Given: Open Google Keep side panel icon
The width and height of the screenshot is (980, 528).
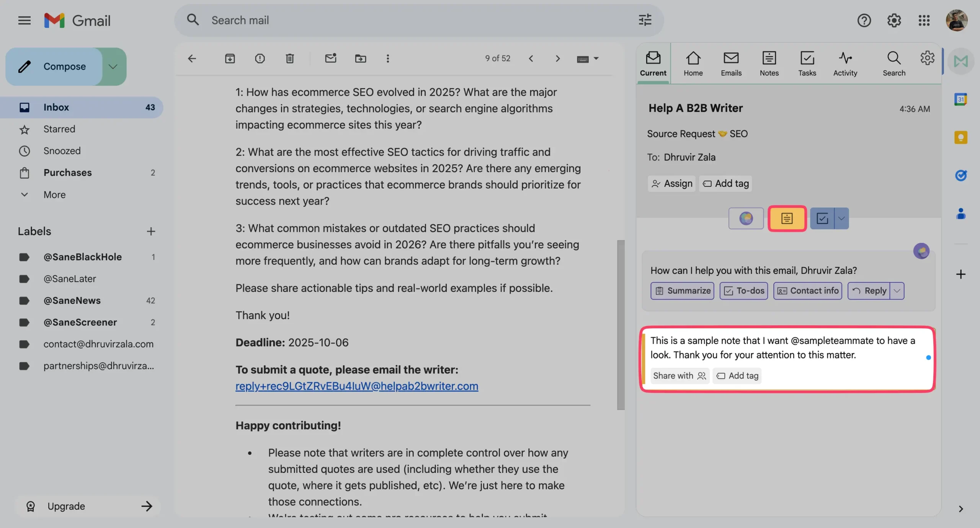Looking at the screenshot, I should (960, 137).
